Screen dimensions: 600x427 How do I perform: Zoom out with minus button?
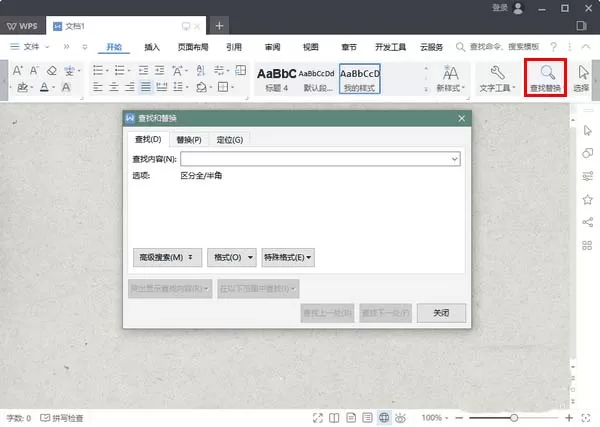coord(460,418)
